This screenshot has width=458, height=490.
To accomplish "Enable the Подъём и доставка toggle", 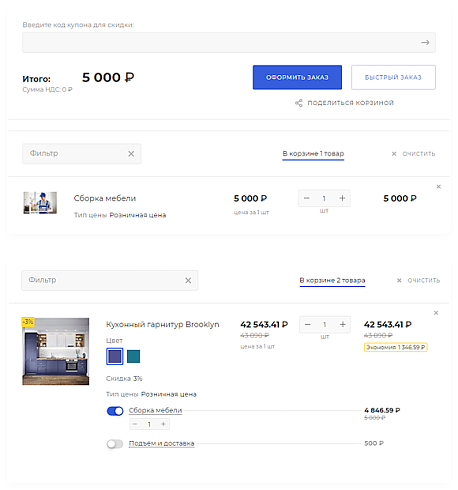I will (x=115, y=444).
